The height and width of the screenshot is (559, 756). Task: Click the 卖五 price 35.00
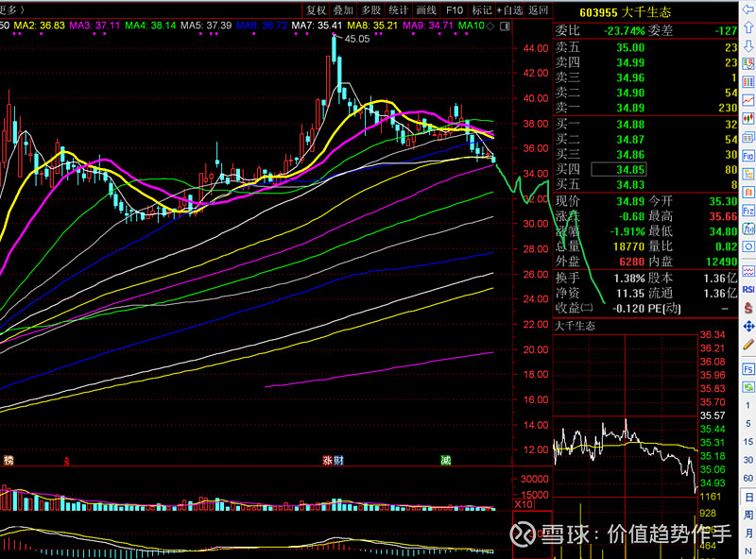tap(630, 47)
